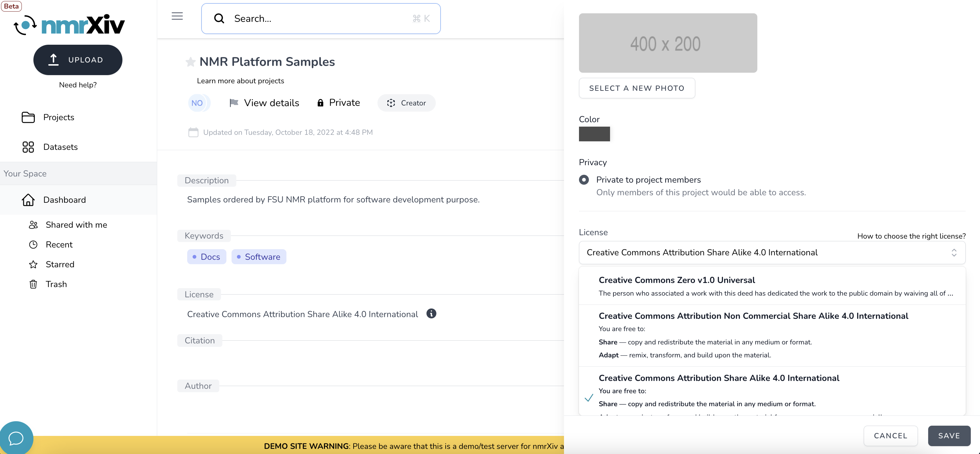The height and width of the screenshot is (454, 980).
Task: Click the NO avatar badge
Action: [x=197, y=103]
